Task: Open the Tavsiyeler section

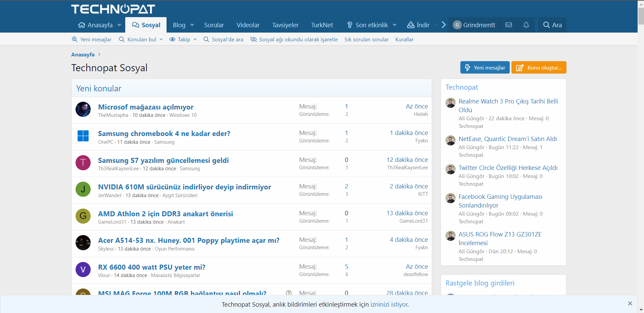Action: pyautogui.click(x=285, y=25)
